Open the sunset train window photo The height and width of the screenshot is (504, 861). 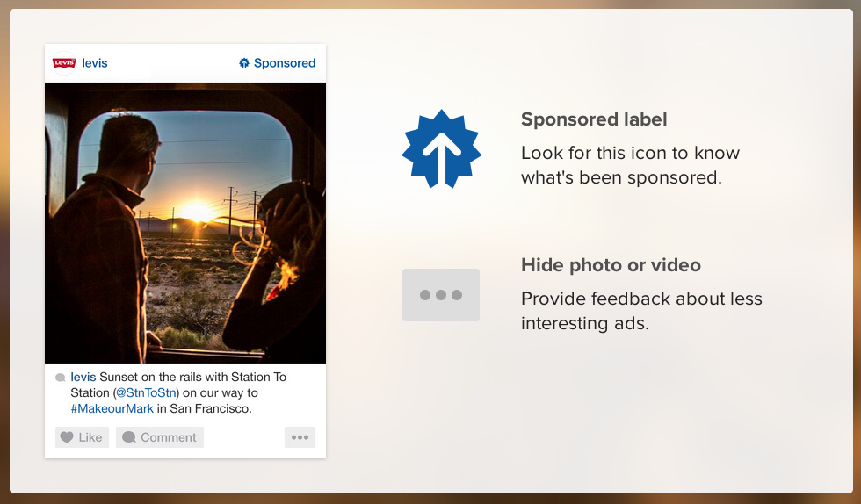coord(185,222)
